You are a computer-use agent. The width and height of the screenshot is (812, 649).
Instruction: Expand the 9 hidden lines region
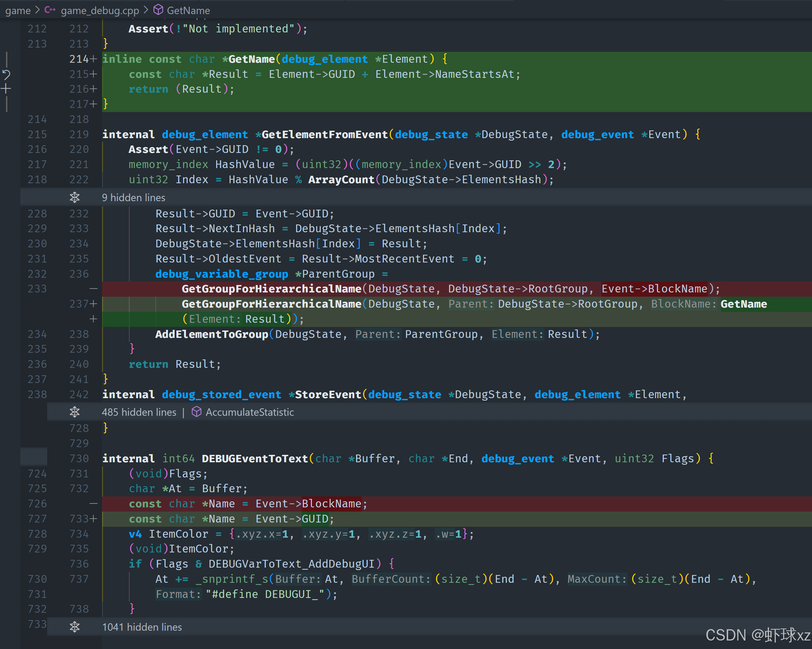point(133,198)
